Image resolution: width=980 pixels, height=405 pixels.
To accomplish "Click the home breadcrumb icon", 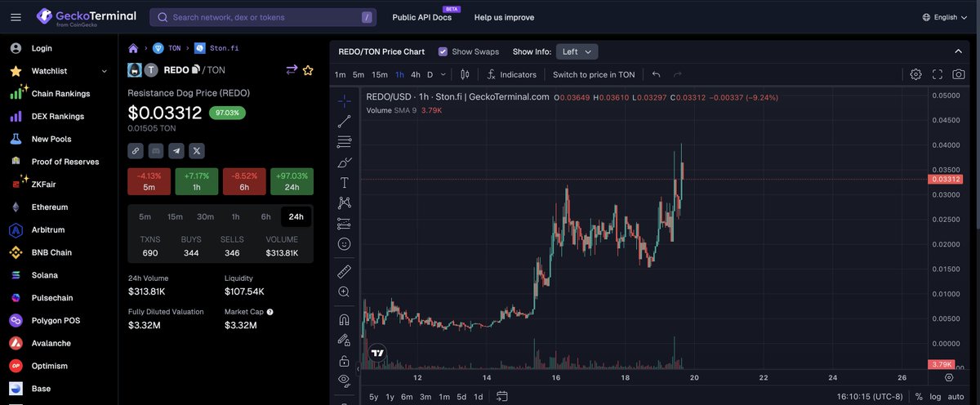I will [x=134, y=49].
